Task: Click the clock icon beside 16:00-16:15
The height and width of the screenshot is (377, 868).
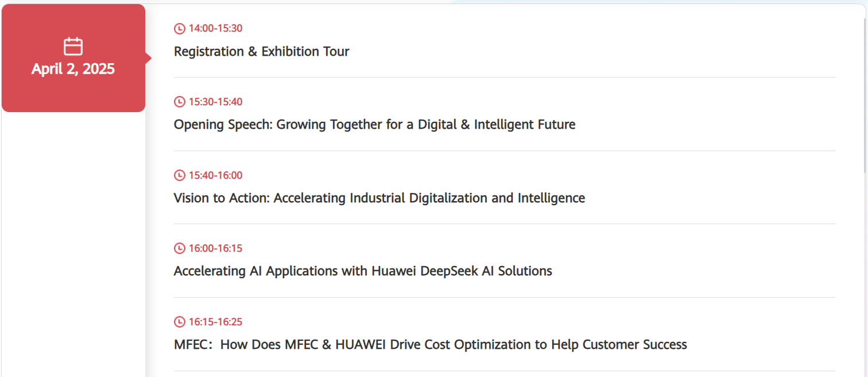Action: click(x=180, y=248)
